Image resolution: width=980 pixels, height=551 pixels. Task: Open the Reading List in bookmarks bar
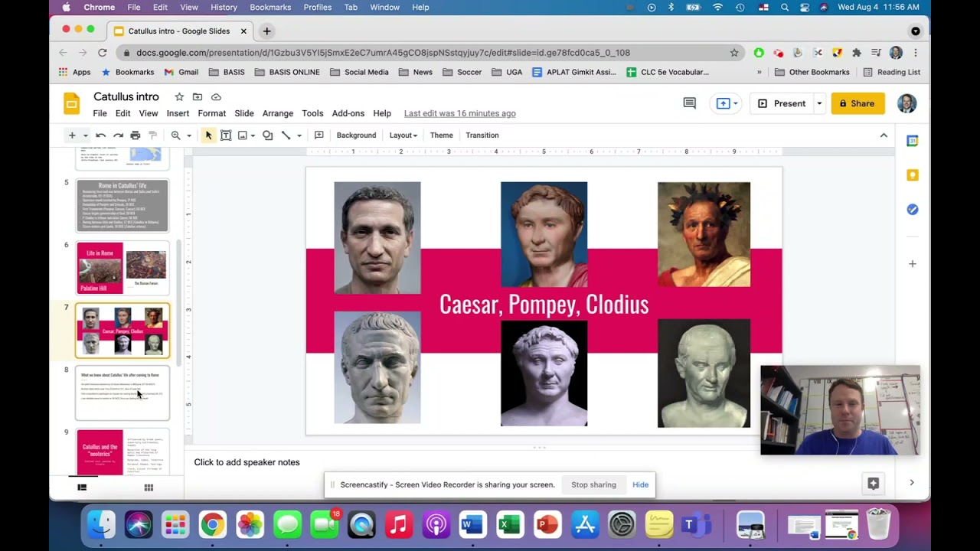click(x=892, y=72)
